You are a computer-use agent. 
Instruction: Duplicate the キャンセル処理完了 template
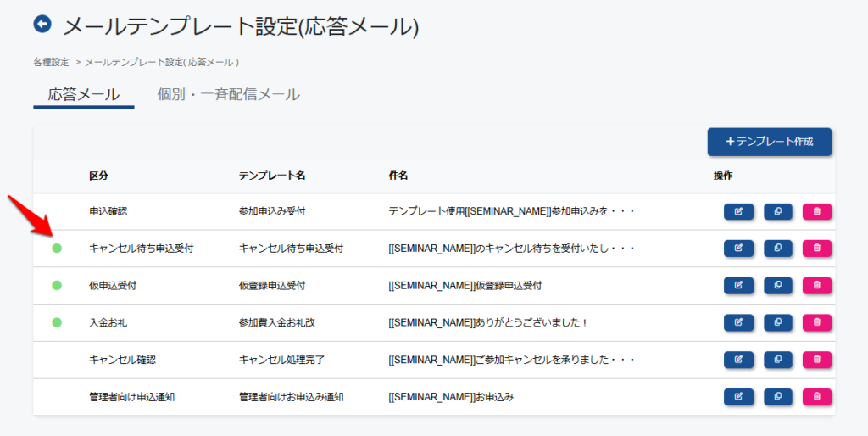tap(778, 360)
